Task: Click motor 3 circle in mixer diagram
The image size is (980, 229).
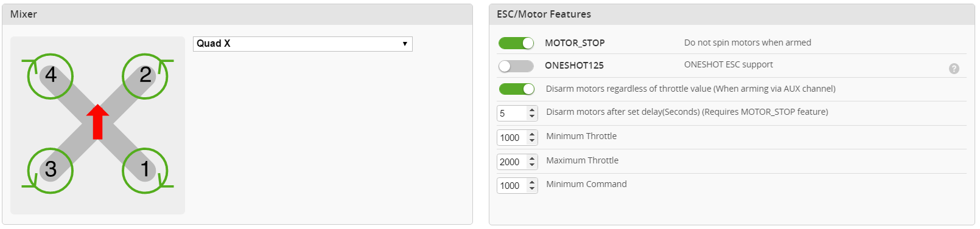Action: (x=51, y=171)
